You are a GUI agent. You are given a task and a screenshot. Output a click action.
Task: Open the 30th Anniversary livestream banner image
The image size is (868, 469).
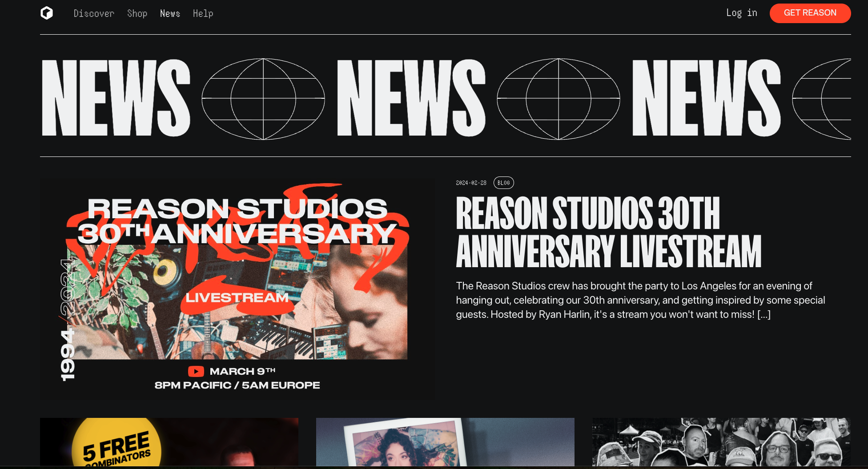point(237,288)
